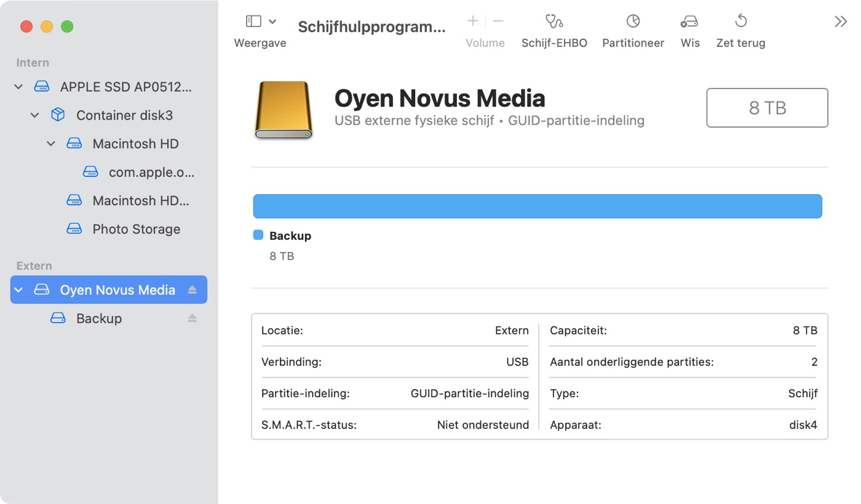Select Container disk3 in the sidebar
Screen dimensions: 861x504
coord(124,116)
